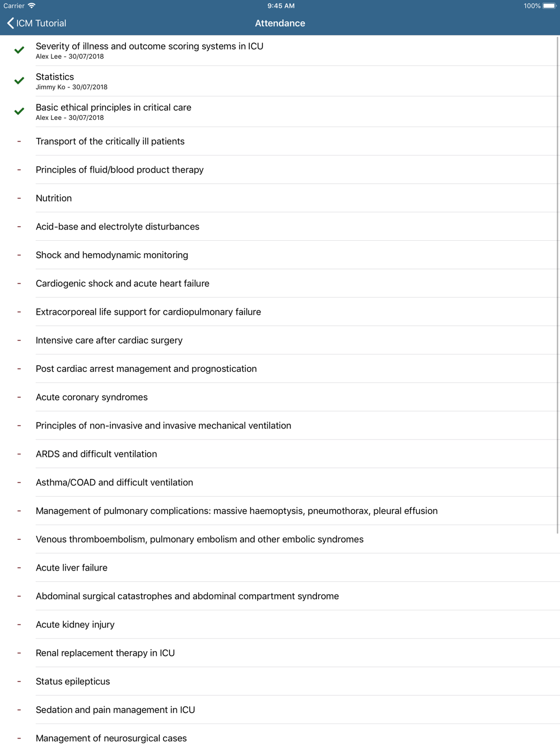Open Shock and hemodynamic monitoring topic
560x747 pixels.
(x=112, y=255)
